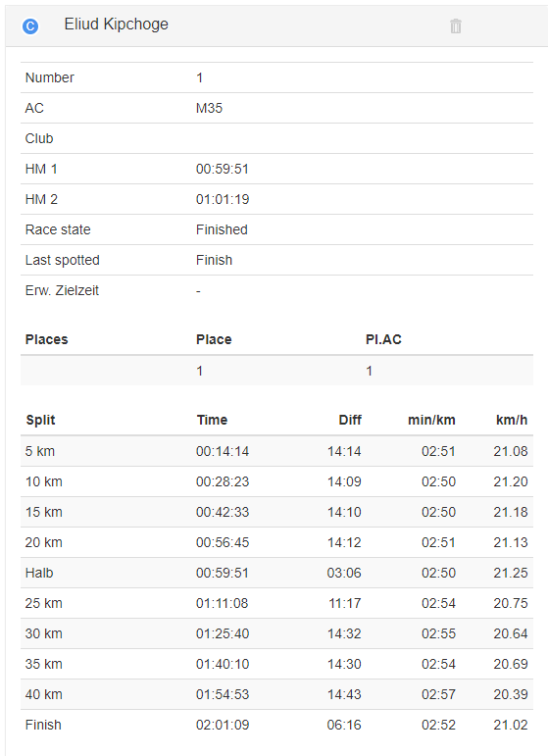548x756 pixels.
Task: Select the Halb split row
Action: coord(276,573)
